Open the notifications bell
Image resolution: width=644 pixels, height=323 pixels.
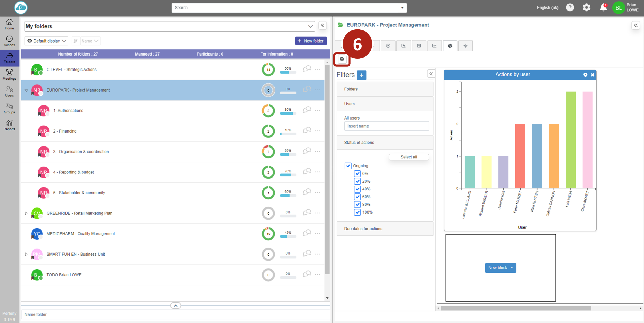click(x=603, y=8)
